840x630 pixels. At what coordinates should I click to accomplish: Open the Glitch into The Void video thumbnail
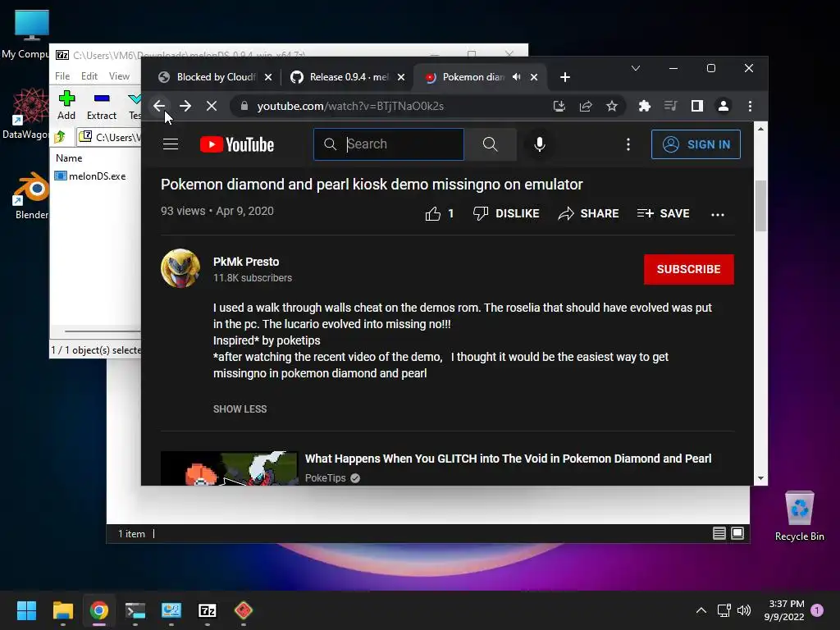click(230, 468)
